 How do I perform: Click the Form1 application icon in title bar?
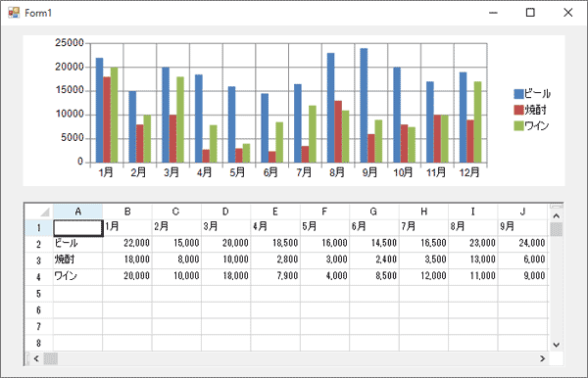pyautogui.click(x=14, y=13)
